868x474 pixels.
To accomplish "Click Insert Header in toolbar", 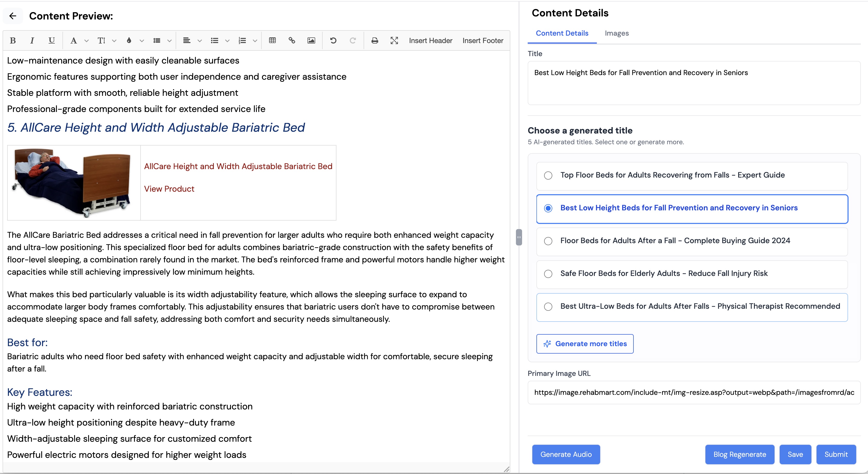I will point(431,40).
